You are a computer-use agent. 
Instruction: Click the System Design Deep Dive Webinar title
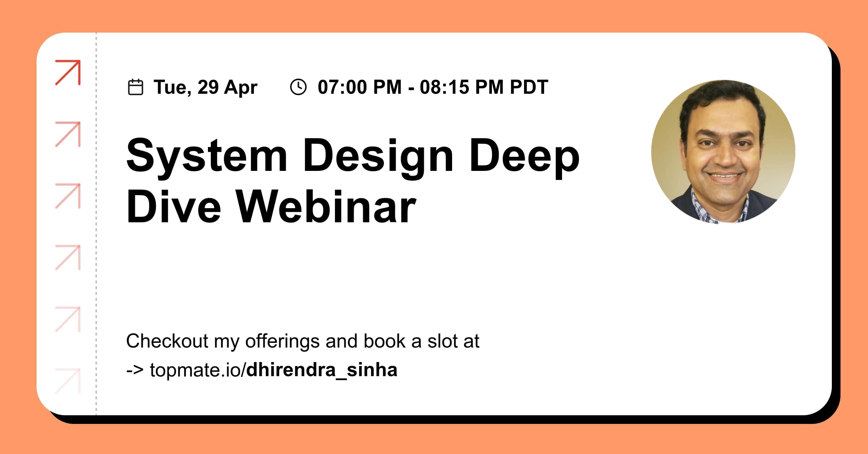pos(353,179)
